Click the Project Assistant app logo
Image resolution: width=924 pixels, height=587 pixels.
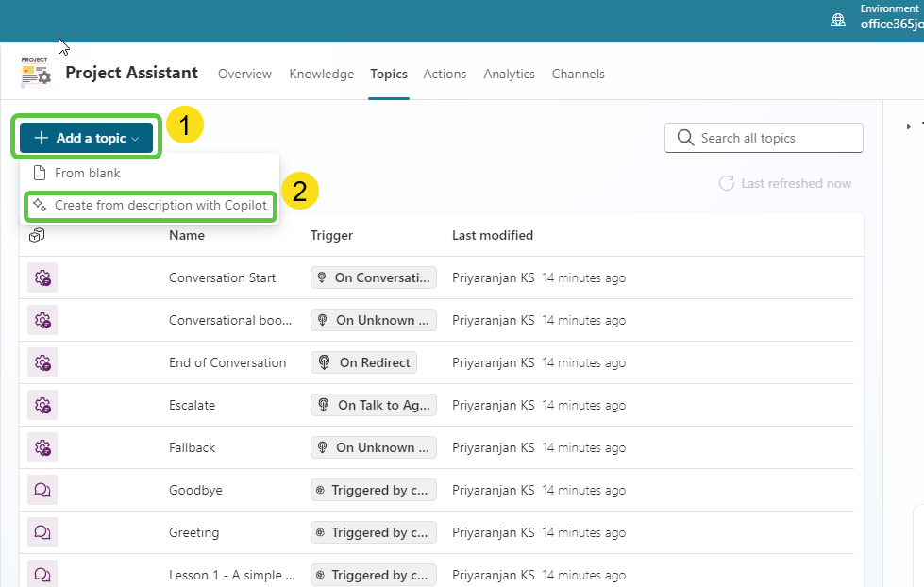[x=34, y=69]
